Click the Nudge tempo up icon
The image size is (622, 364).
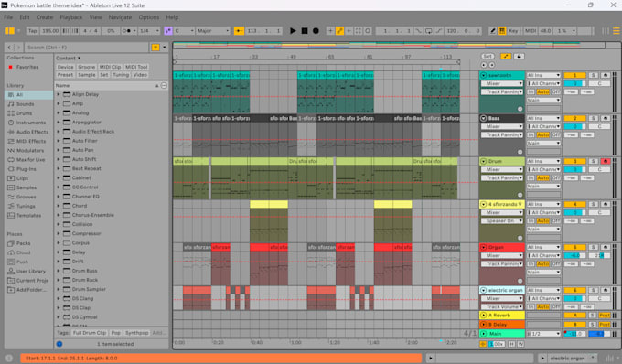pos(75,30)
